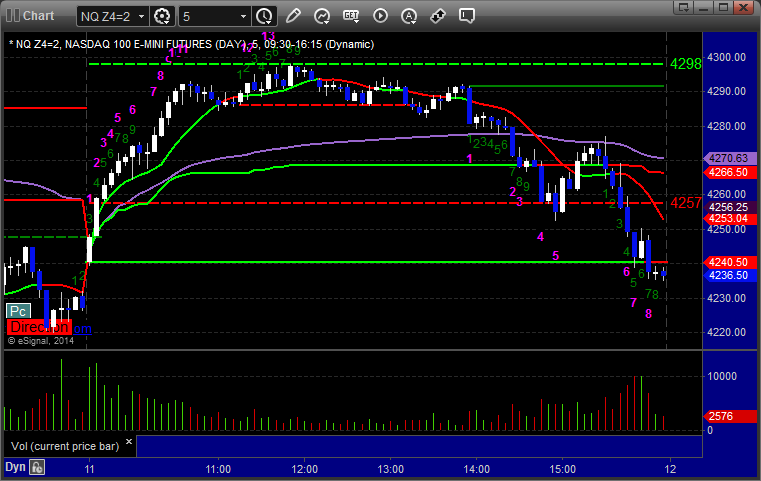Click the blue 4236.50 last price marker

729,275
